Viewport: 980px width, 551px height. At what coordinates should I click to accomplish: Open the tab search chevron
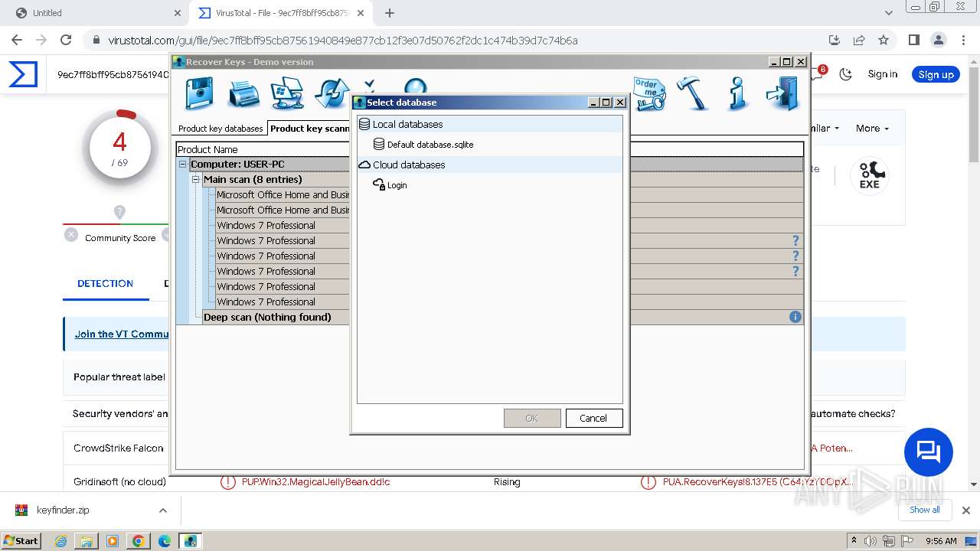(889, 13)
